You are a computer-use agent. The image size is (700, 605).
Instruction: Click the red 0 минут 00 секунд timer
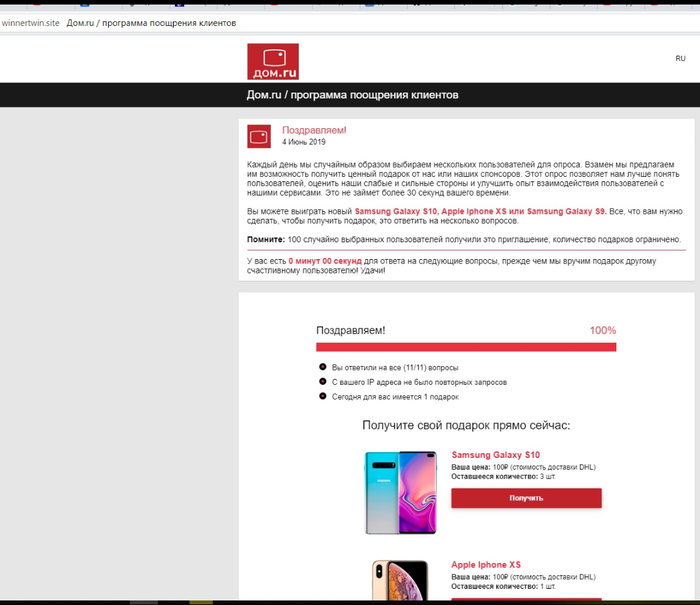tap(325, 260)
